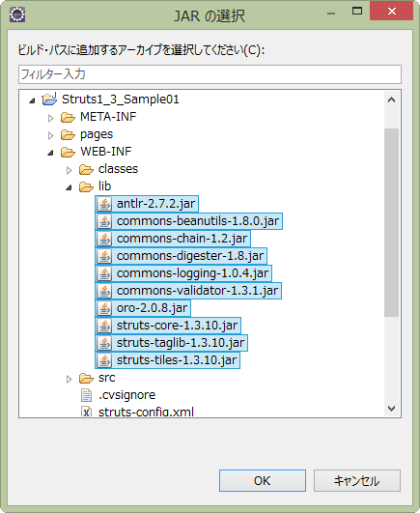The height and width of the screenshot is (513, 420).
Task: Click the pages folder icon
Action: (x=68, y=134)
